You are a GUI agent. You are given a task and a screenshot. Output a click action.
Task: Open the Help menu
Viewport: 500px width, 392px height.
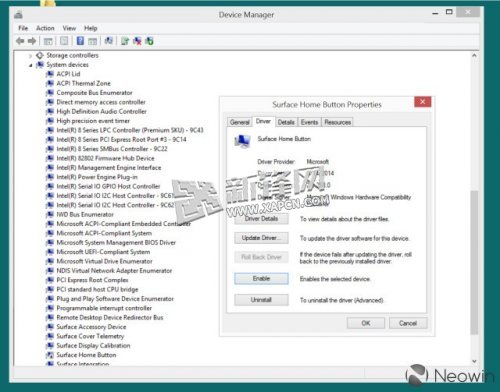point(90,28)
